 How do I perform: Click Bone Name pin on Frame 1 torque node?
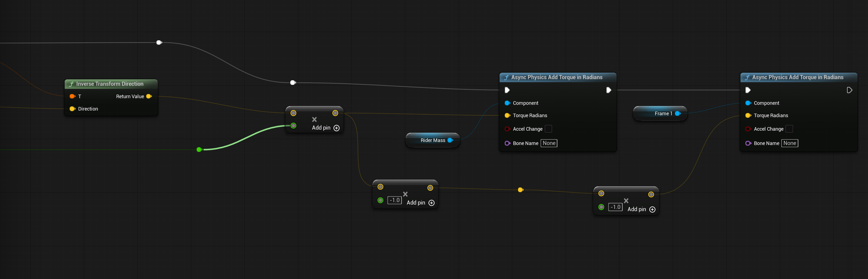coord(748,143)
